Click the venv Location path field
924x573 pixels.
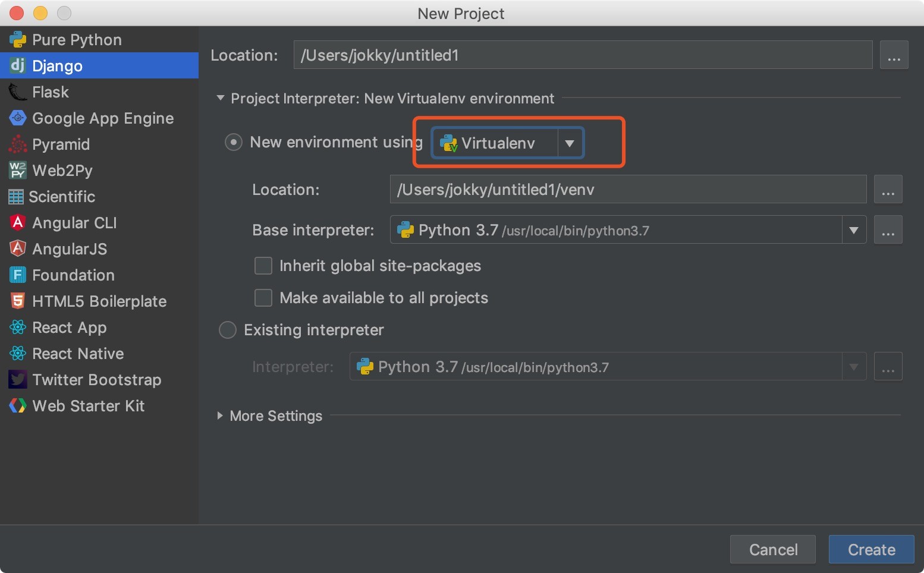(x=628, y=190)
